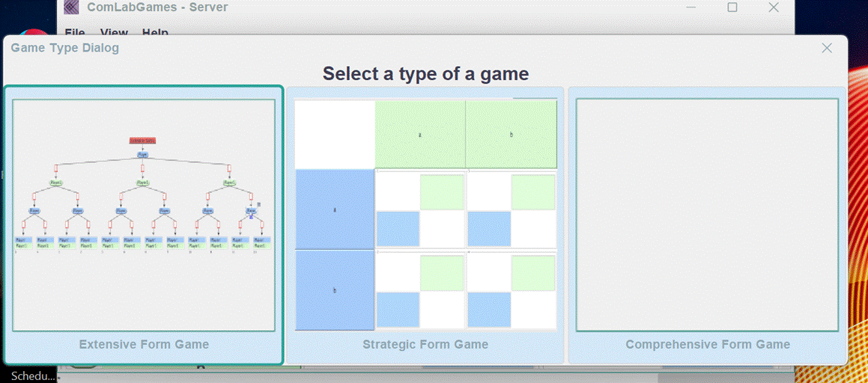Screen dimensions: 868x383
Task: Click green column header "b" in strategic matrix
Action: point(512,135)
